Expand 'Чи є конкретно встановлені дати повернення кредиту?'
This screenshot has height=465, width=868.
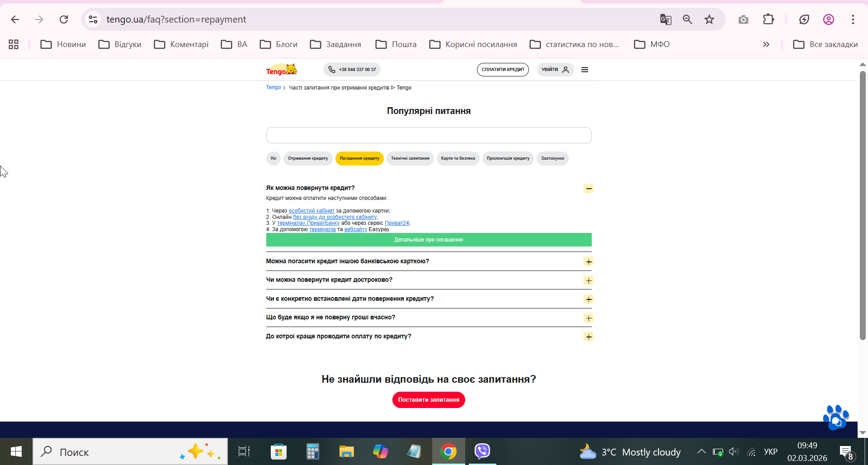click(x=588, y=299)
